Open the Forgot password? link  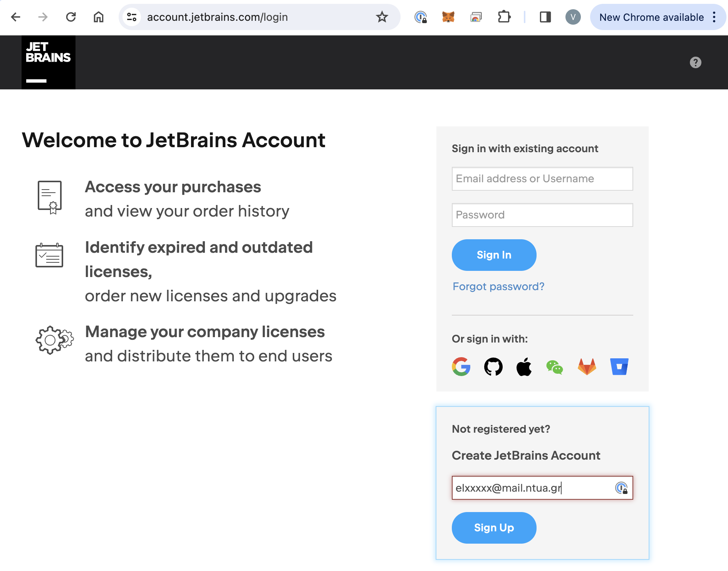pyautogui.click(x=498, y=286)
